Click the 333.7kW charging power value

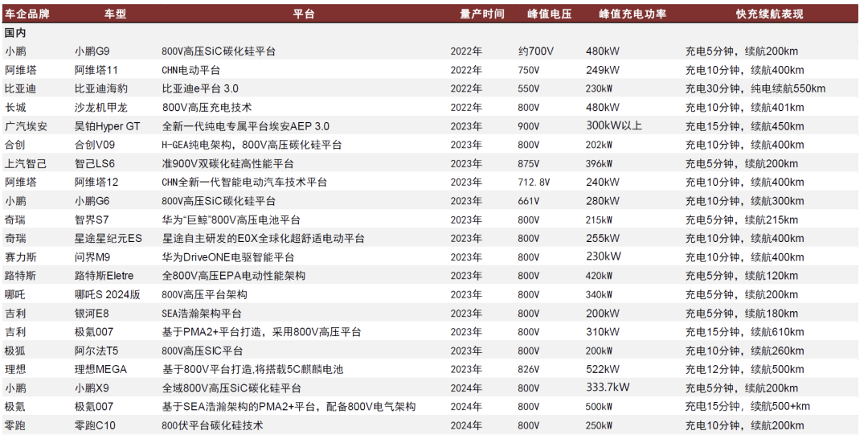point(608,388)
